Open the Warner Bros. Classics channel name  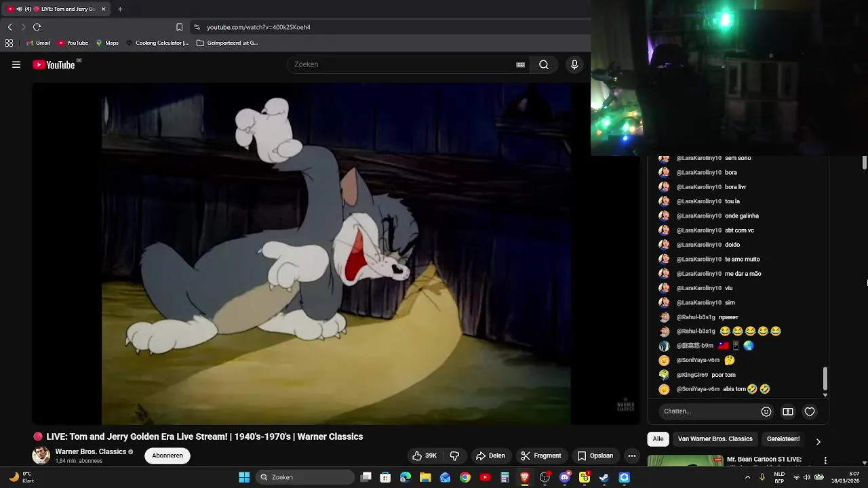click(x=91, y=451)
